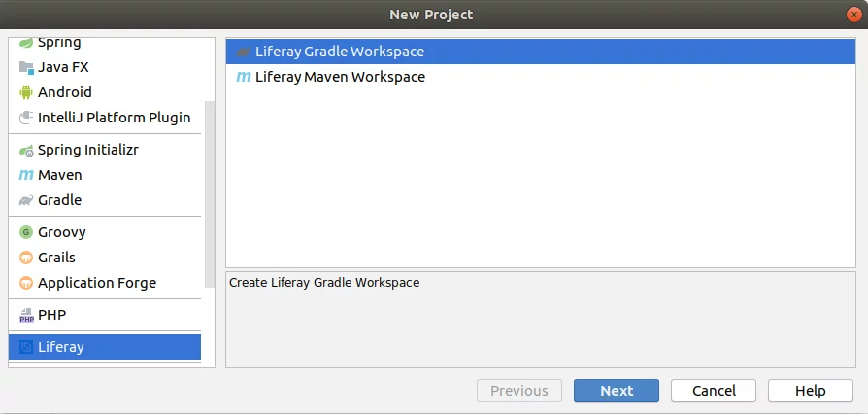Click the disabled Previous button
The width and height of the screenshot is (868, 414).
pos(519,391)
